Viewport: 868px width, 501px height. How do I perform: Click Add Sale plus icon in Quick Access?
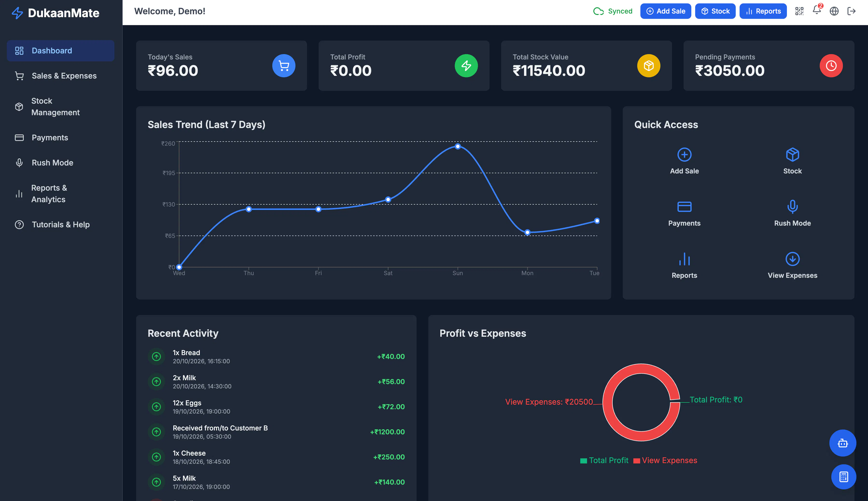tap(684, 155)
